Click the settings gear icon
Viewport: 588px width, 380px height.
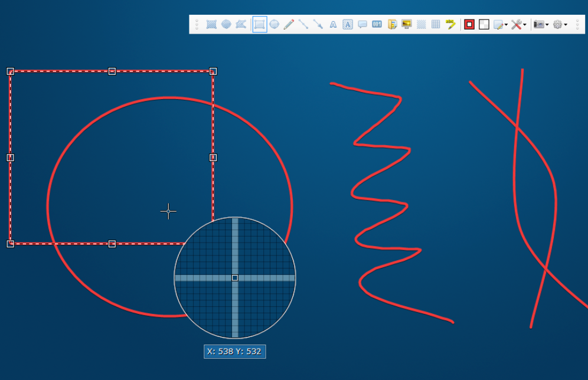[x=558, y=25]
